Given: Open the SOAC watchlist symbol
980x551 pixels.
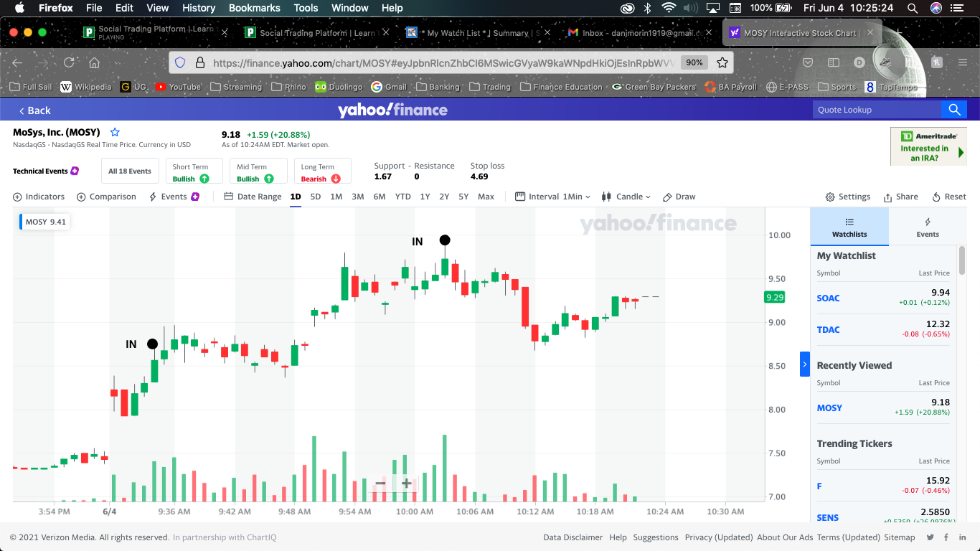Looking at the screenshot, I should [x=828, y=298].
